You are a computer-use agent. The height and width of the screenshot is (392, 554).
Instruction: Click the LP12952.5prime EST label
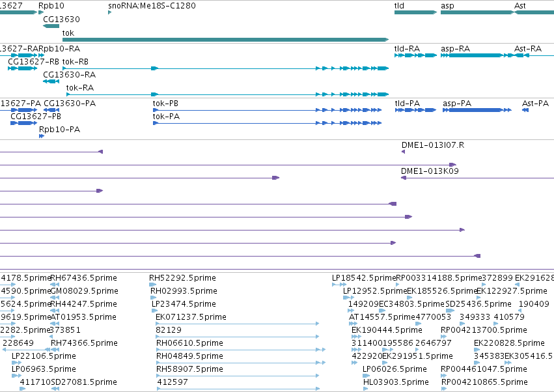tap(375, 291)
